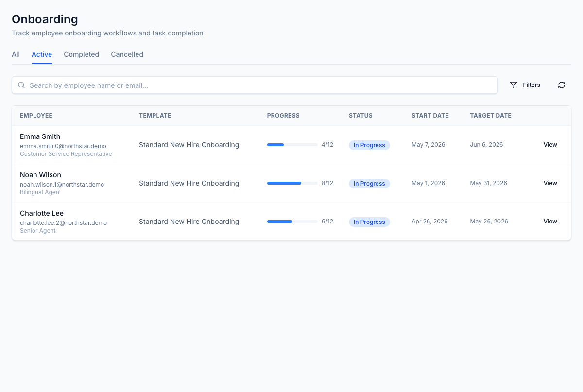The image size is (583, 392).
Task: Click the Jun 6, 2026 target date
Action: (x=486, y=145)
